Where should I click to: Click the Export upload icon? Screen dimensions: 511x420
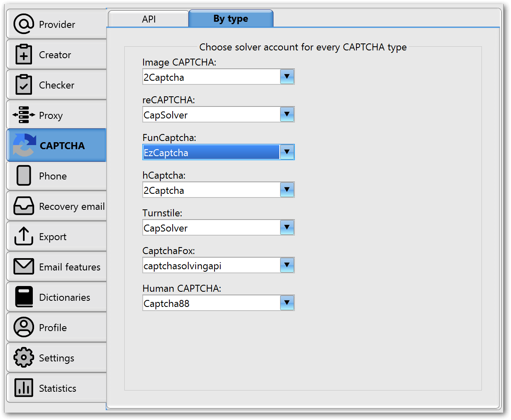(x=23, y=236)
